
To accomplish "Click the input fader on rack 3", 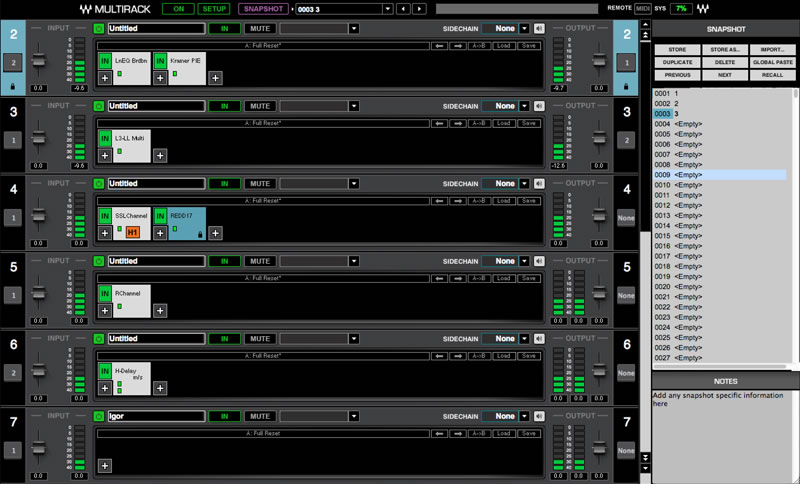I will (x=40, y=135).
